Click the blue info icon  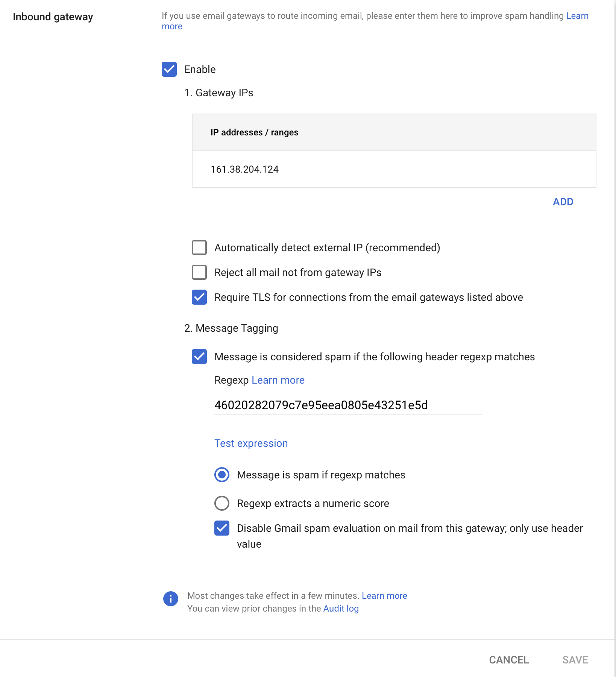point(170,598)
